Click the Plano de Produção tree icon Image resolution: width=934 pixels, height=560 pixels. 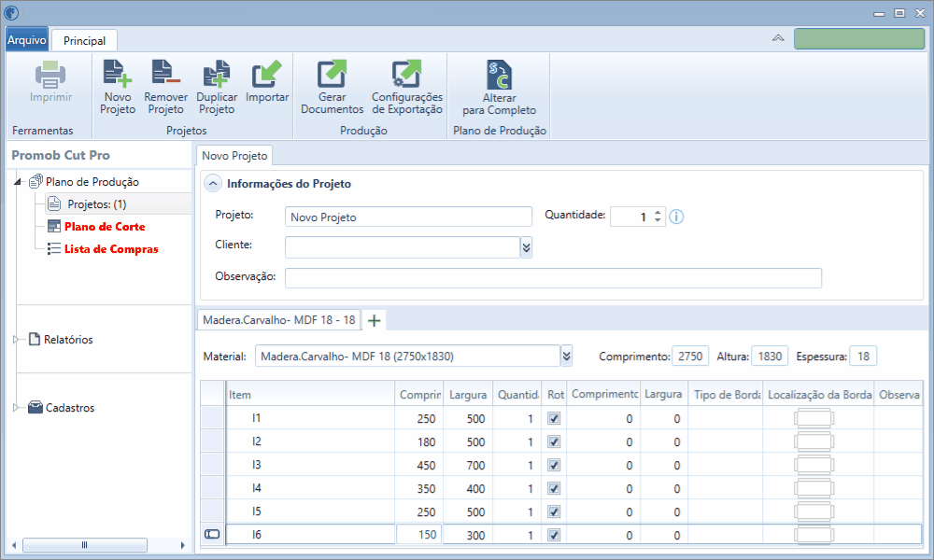tap(35, 181)
